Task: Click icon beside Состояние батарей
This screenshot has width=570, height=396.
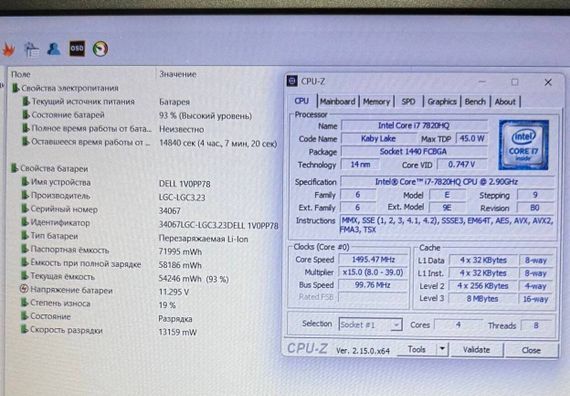Action: click(26, 115)
